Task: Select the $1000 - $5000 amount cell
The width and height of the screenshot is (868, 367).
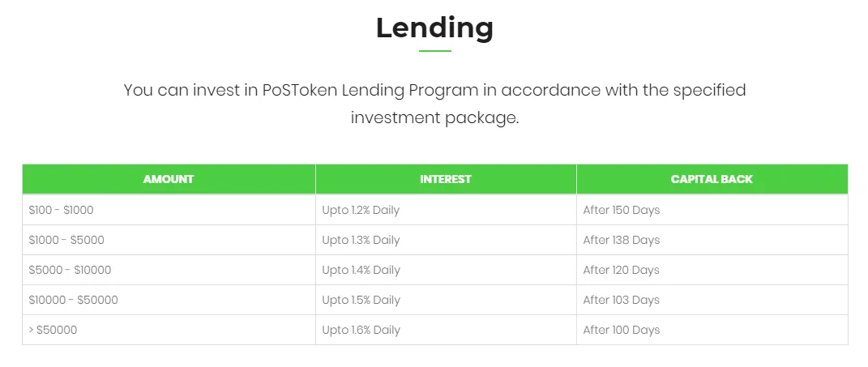Action: (x=66, y=240)
